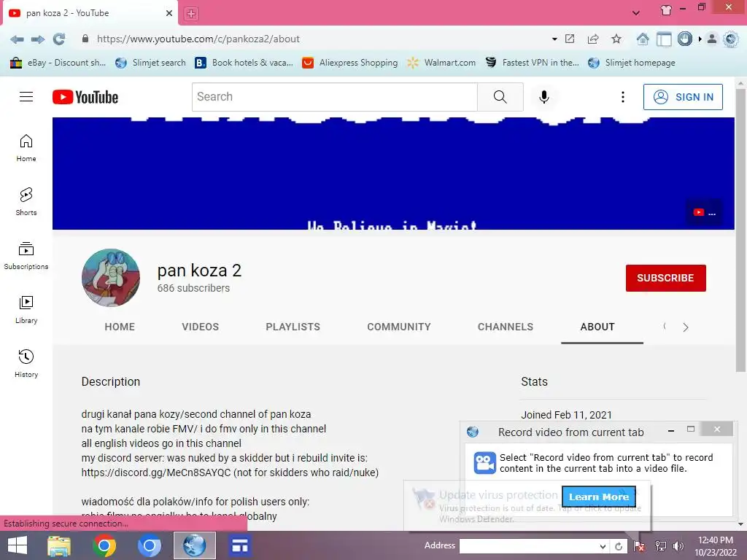Click the SIGN IN button
747x560 pixels.
[683, 97]
